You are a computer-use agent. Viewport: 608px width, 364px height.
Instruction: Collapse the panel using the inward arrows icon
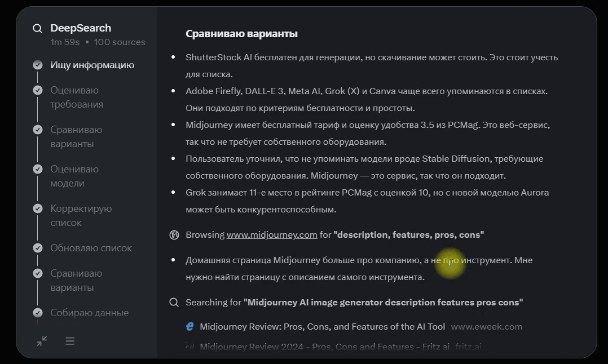[42, 341]
